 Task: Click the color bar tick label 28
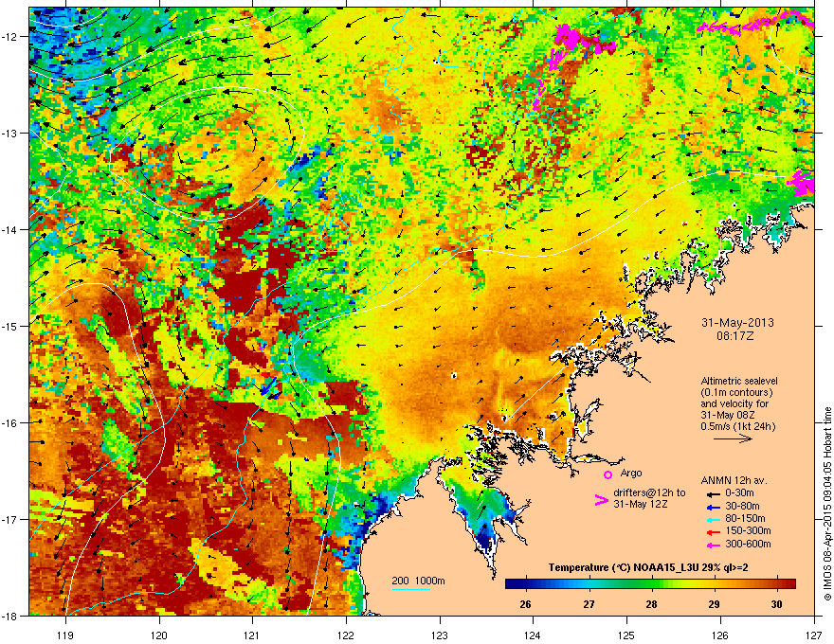click(x=651, y=604)
